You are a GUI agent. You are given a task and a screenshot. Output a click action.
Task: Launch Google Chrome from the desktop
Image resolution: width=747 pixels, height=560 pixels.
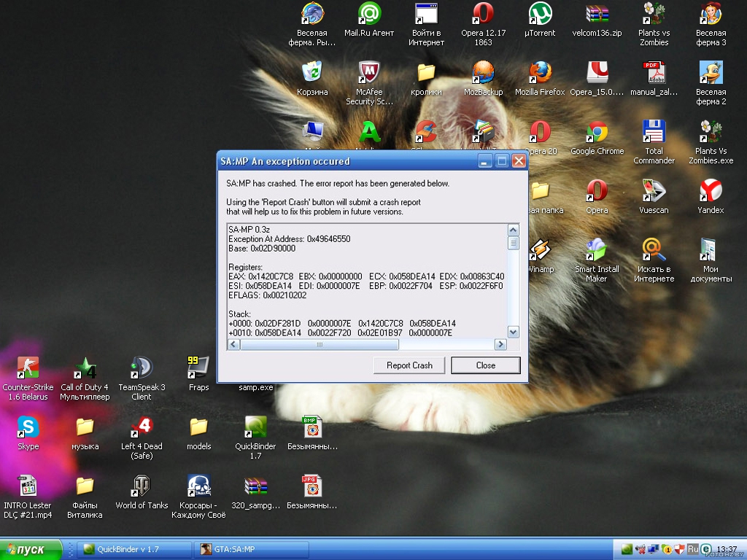(597, 138)
